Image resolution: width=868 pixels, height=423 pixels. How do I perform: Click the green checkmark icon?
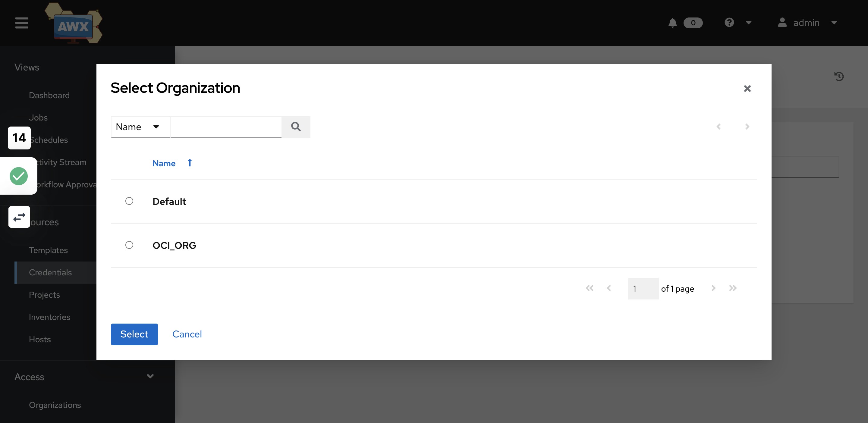tap(18, 176)
